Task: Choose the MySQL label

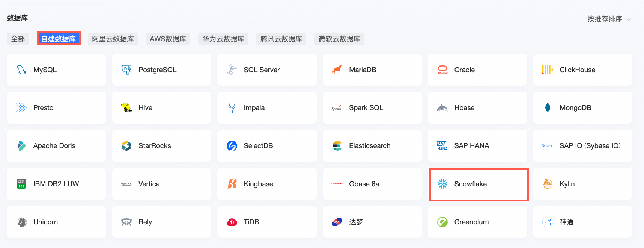Action: coord(45,70)
